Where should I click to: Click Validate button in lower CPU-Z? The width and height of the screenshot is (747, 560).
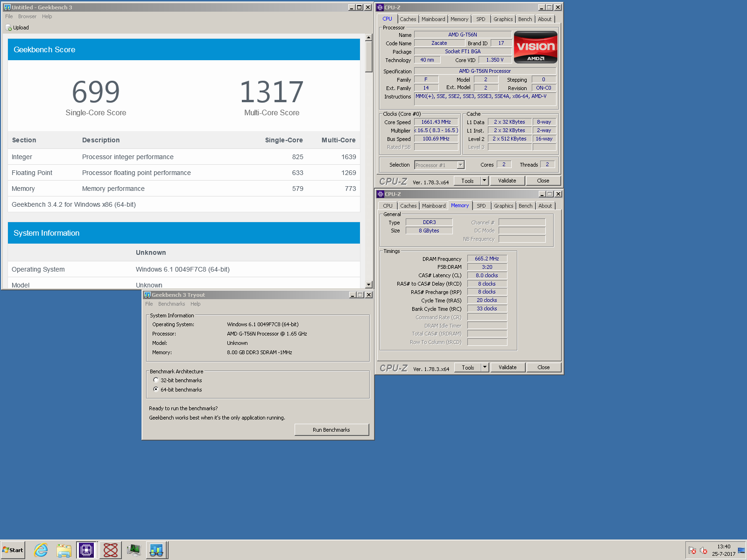click(x=507, y=367)
